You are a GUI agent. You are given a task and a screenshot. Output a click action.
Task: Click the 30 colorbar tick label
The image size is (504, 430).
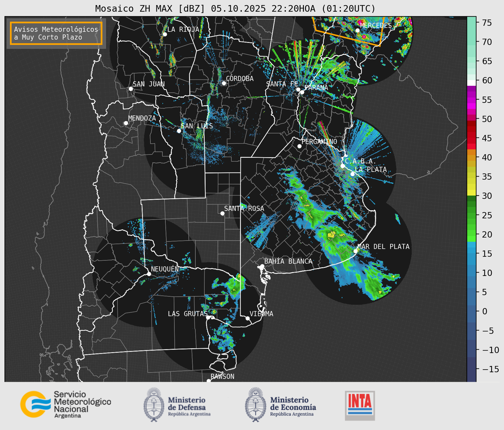[x=487, y=196]
